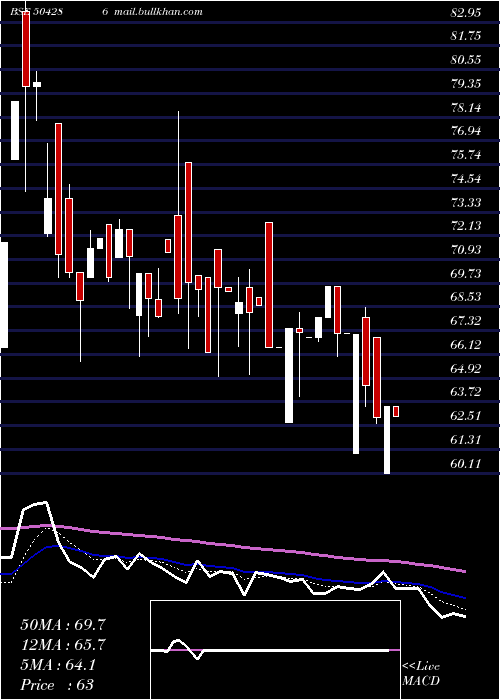The width and height of the screenshot is (500, 700).
Task: Click the 78.14 price axis label
Action: [x=466, y=108]
